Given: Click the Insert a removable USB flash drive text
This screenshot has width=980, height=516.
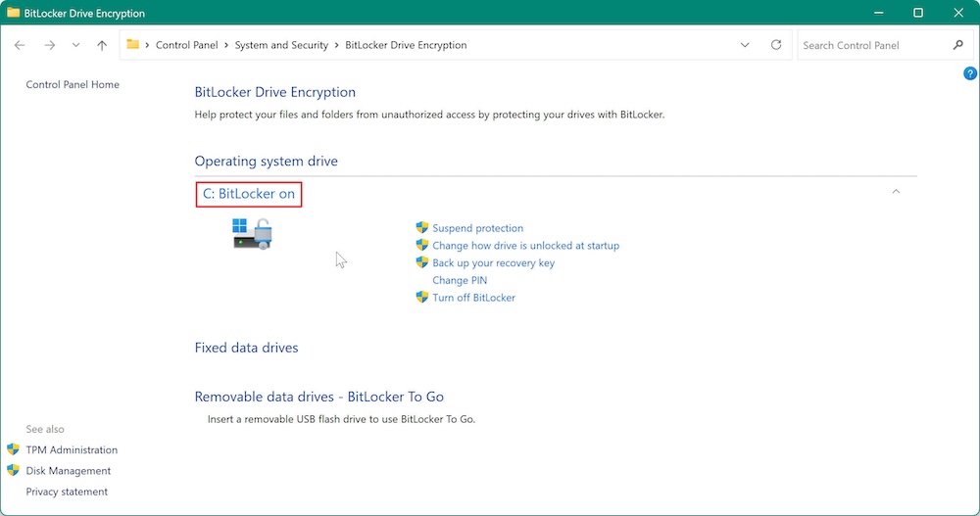Looking at the screenshot, I should pos(341,419).
